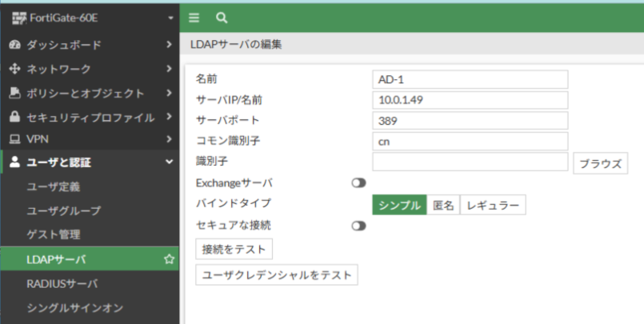Click the hamburger menu icon in top bar
Screen dimensions: 644x324
pyautogui.click(x=194, y=17)
